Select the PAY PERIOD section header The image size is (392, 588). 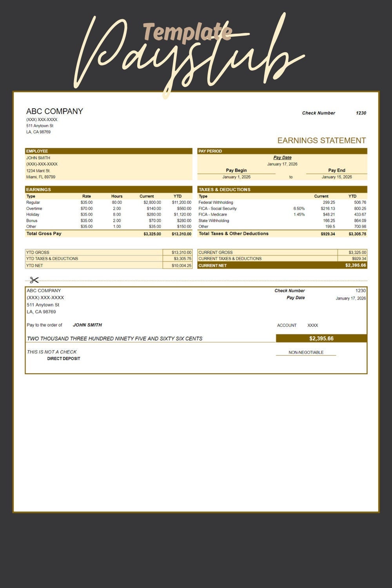click(210, 151)
